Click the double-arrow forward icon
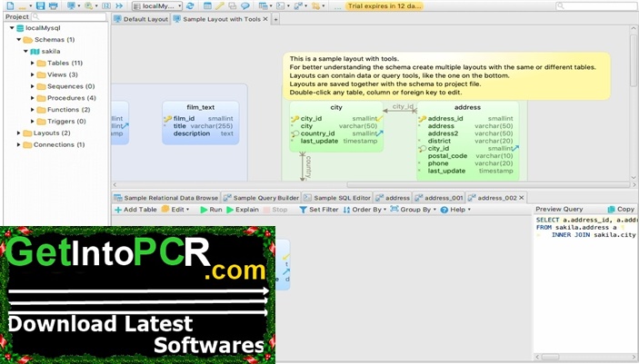 pyautogui.click(x=119, y=5)
